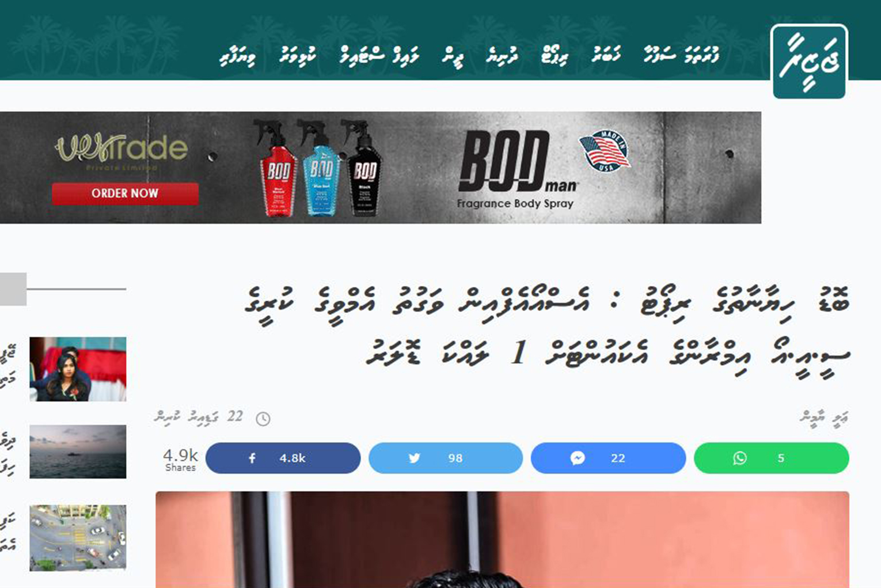Share the article on Twitter
The width and height of the screenshot is (881, 588).
coord(446,458)
